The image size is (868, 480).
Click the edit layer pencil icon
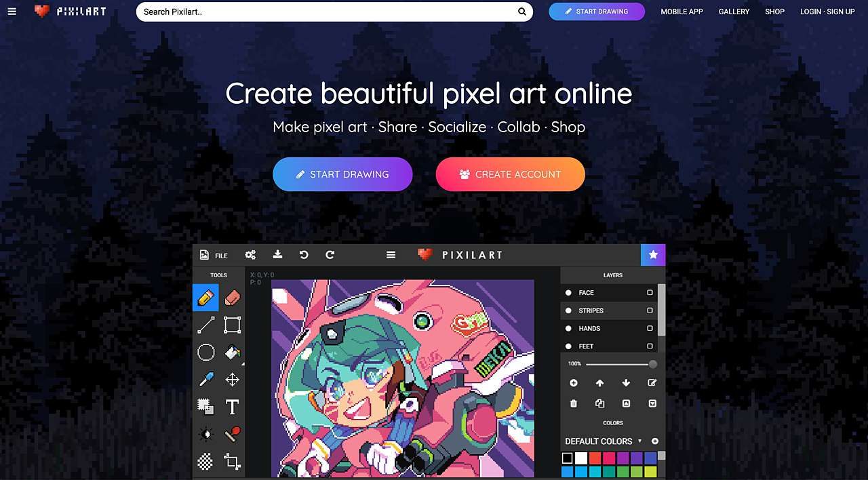[x=652, y=383]
